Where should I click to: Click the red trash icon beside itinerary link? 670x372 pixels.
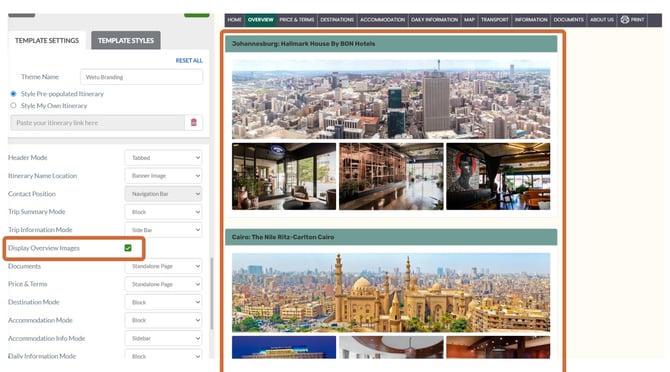pos(194,123)
